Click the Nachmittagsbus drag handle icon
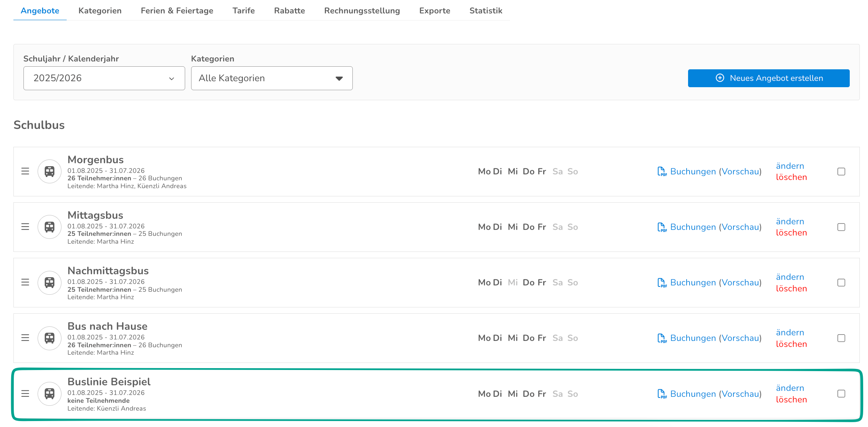This screenshot has width=868, height=427. 25,282
